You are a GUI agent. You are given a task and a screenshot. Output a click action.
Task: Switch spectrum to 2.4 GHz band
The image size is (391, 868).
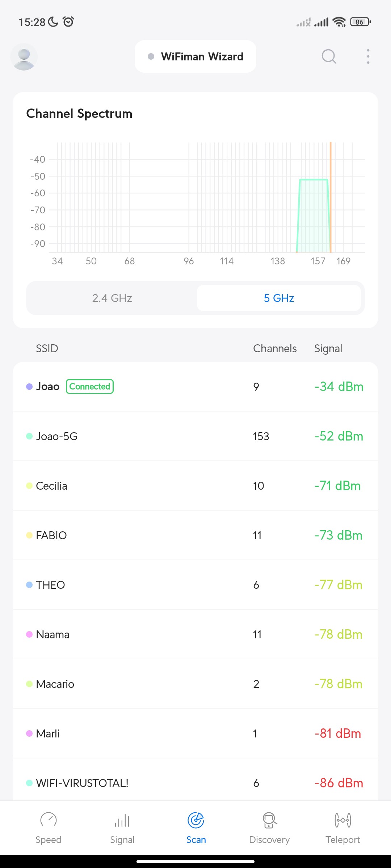[112, 298]
